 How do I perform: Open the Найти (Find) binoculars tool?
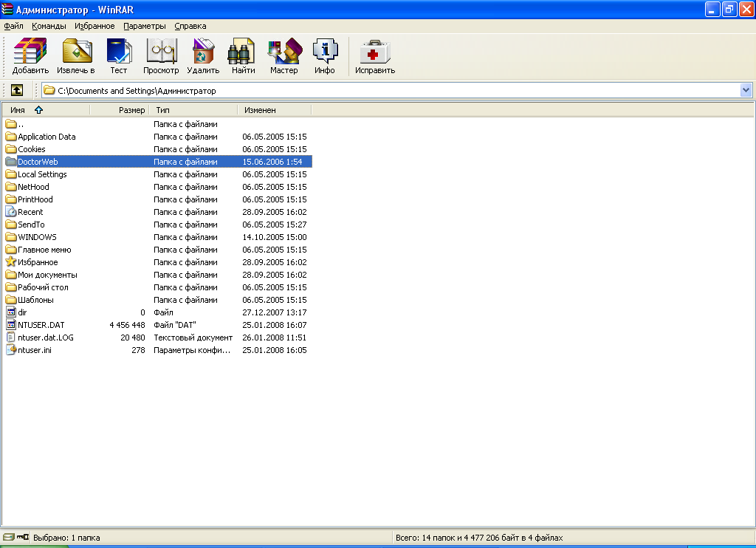[242, 51]
